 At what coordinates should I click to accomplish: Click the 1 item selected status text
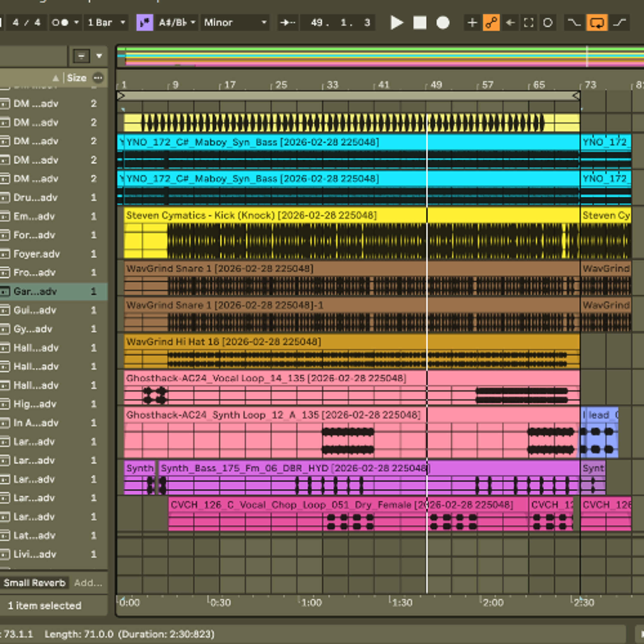click(x=44, y=606)
